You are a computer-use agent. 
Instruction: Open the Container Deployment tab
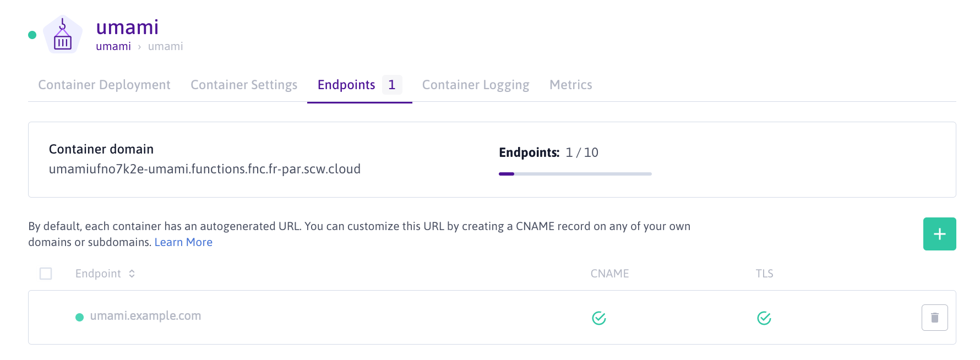point(104,85)
